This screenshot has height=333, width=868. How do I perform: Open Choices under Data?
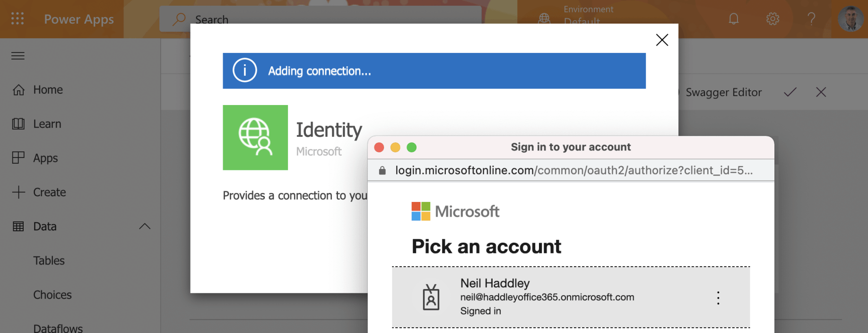point(52,295)
